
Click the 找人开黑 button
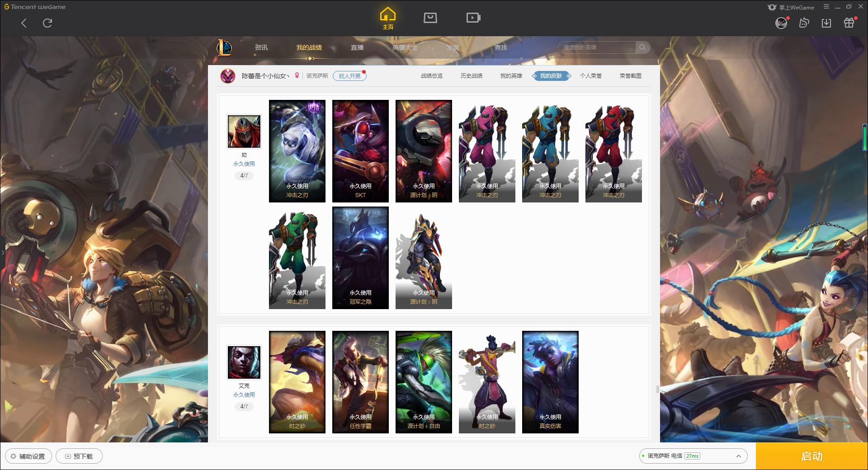tap(349, 76)
